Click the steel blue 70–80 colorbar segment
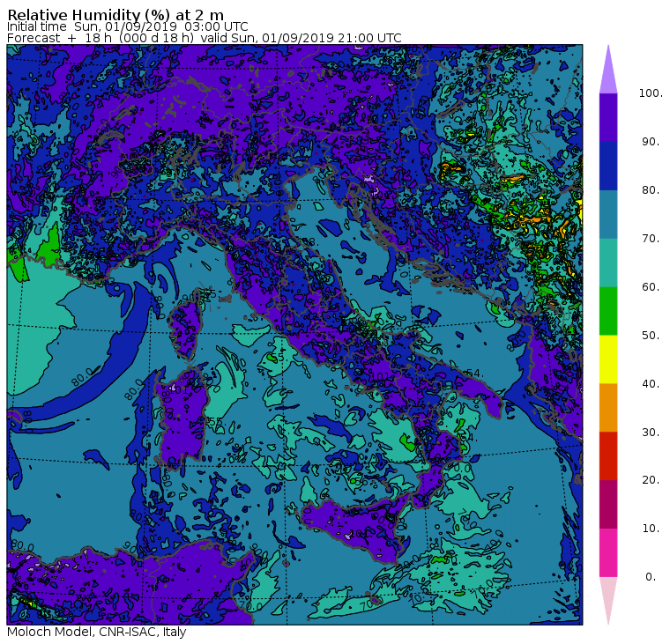 coord(608,214)
